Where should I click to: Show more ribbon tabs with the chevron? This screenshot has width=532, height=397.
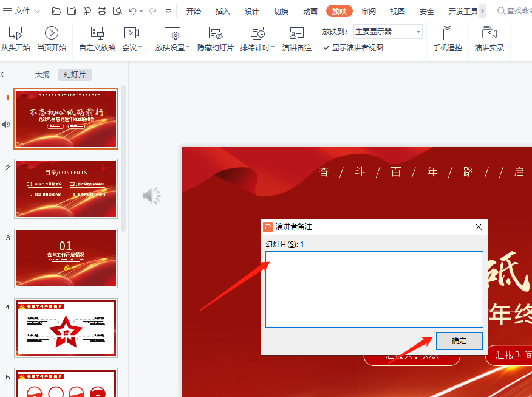(482, 11)
